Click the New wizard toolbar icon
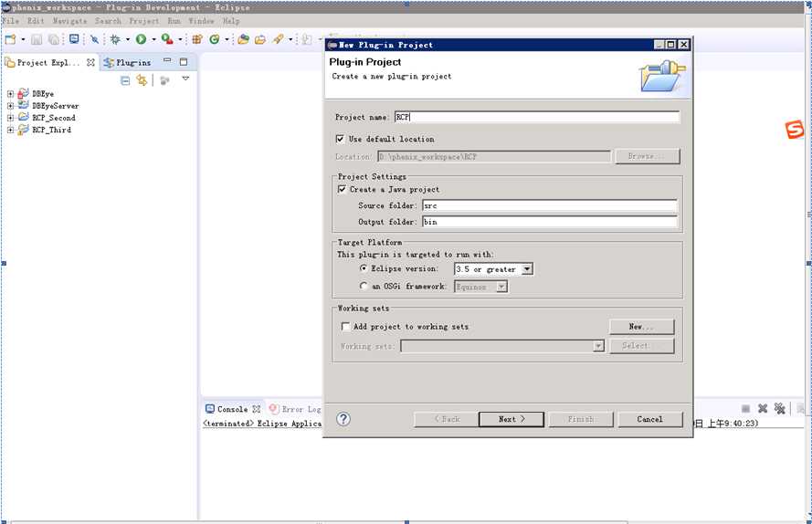Viewport: 812px width, 524px height. pos(10,39)
